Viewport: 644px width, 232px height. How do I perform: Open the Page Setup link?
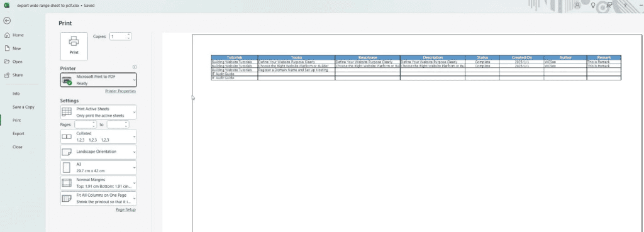pos(126,210)
